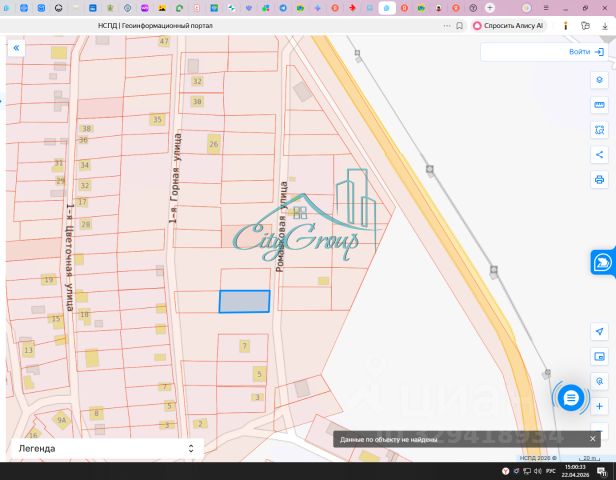
Task: Print the map
Action: [599, 180]
